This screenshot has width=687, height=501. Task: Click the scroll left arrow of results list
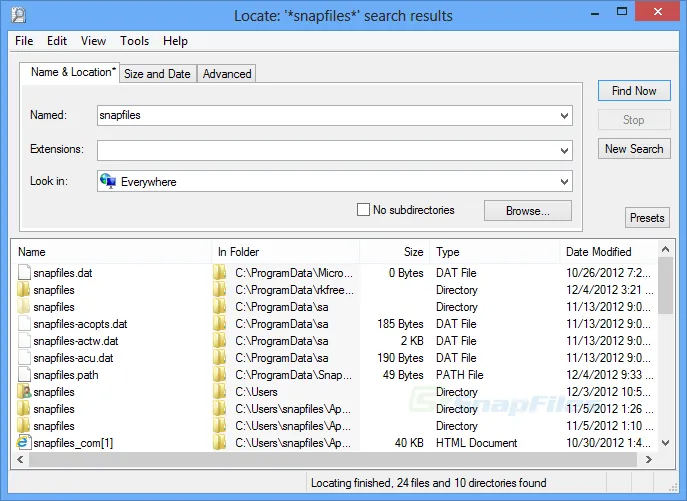click(20, 459)
